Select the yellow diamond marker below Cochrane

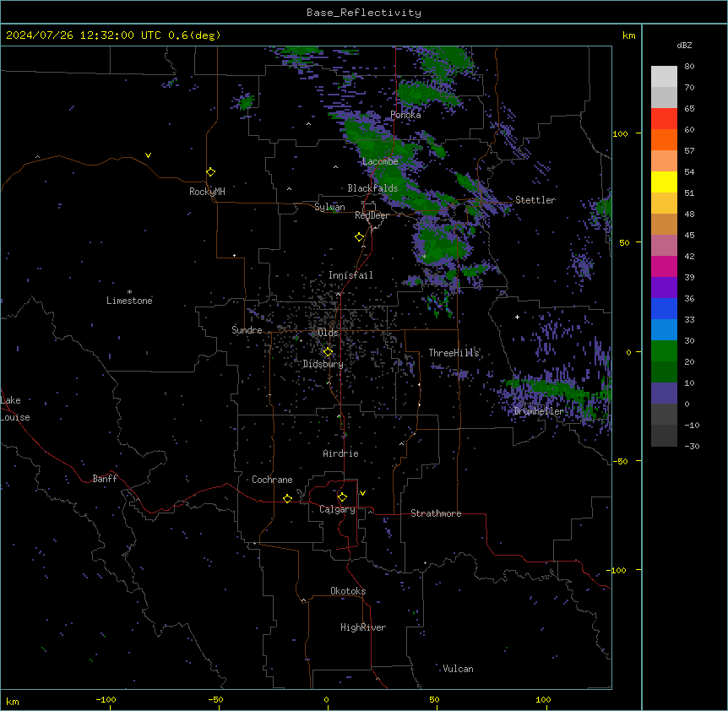point(287,498)
